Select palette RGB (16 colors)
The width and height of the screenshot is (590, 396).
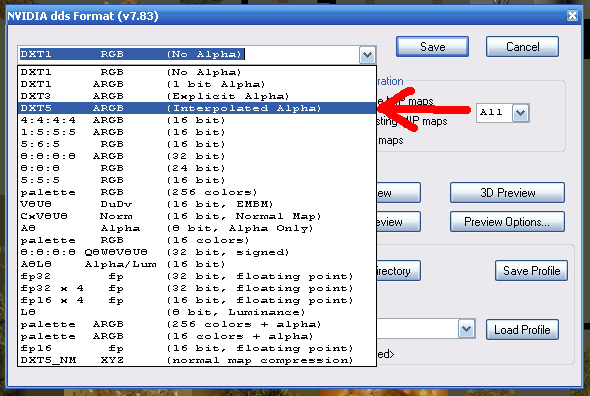(x=197, y=240)
